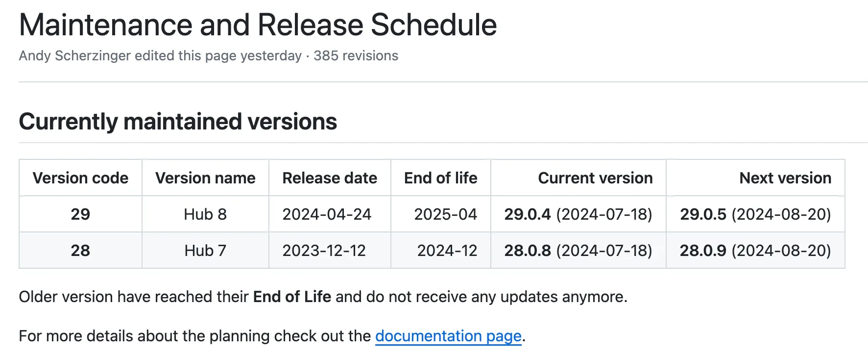Click the Version code column header
Screen dimensions: 868x357
pos(80,178)
